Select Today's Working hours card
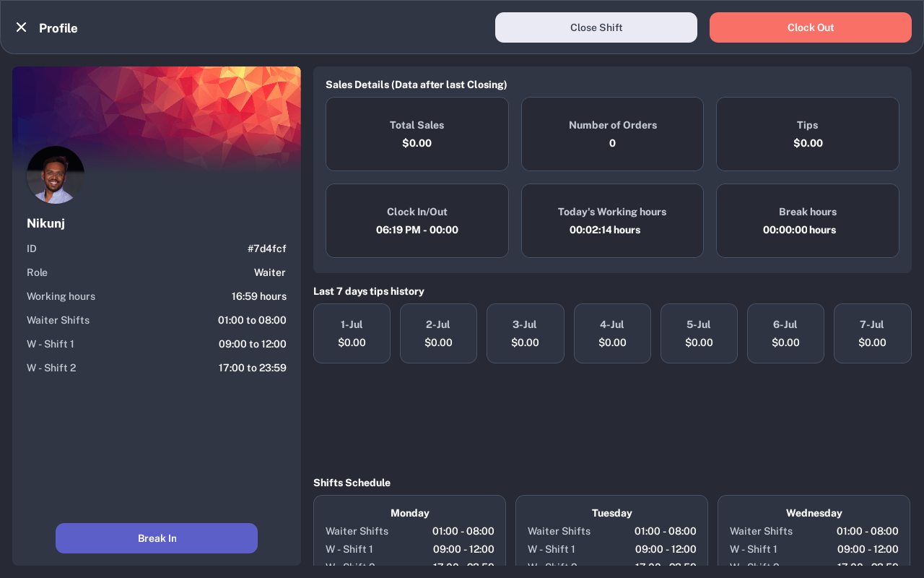Screen dimensions: 924x578 click(612, 221)
